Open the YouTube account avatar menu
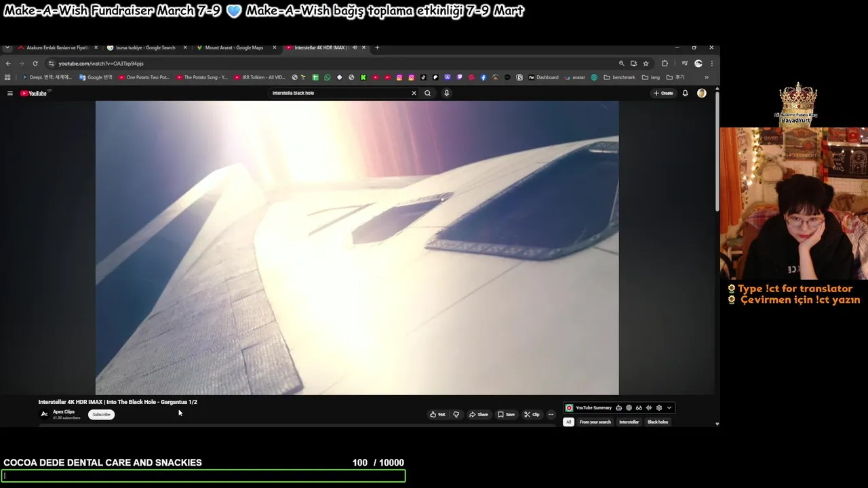This screenshot has height=488, width=868. click(701, 93)
